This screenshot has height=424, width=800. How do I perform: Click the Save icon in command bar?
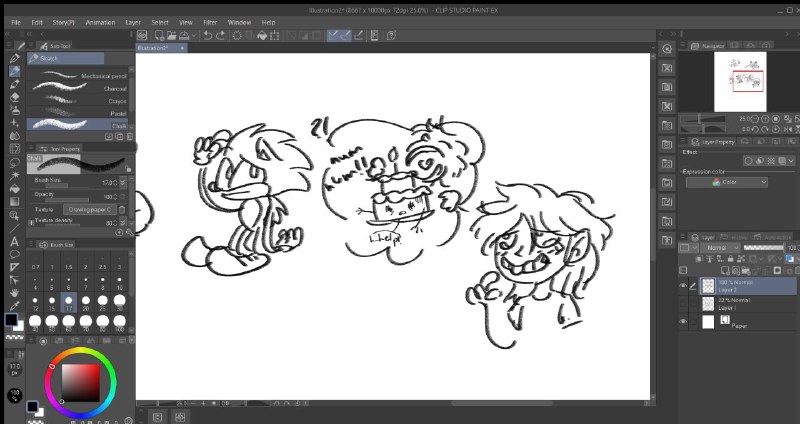(x=183, y=35)
